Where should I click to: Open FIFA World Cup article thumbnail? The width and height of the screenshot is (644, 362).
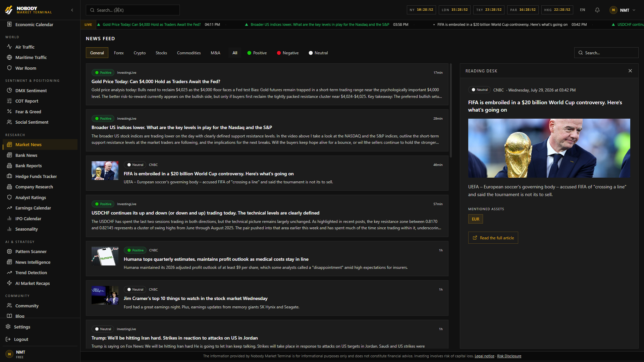[105, 171]
